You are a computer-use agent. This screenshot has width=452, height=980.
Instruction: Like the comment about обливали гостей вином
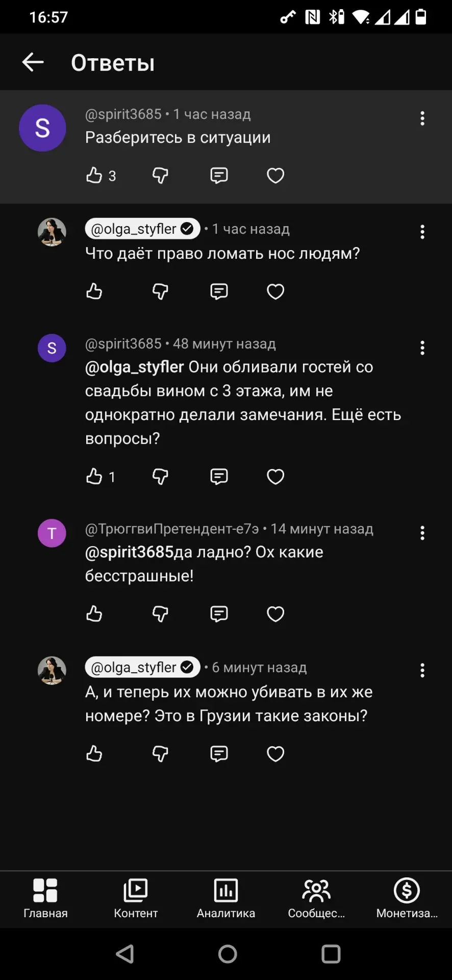coord(94,476)
